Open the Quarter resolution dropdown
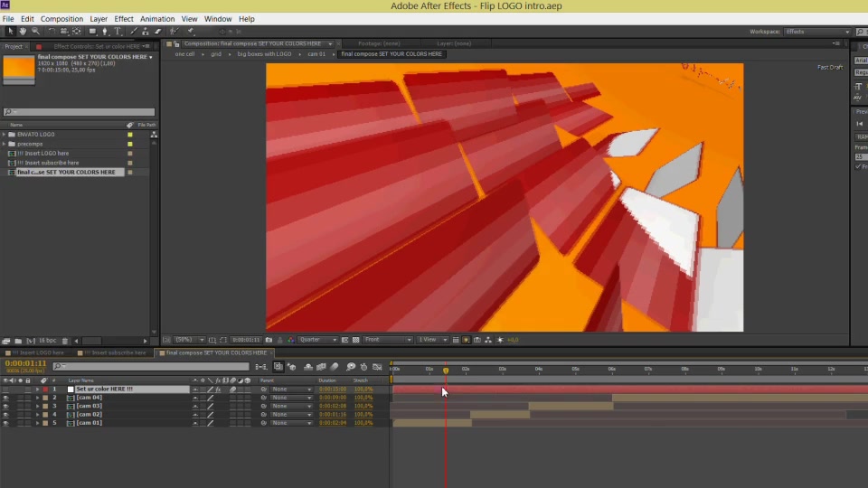This screenshot has height=488, width=868. pos(317,340)
